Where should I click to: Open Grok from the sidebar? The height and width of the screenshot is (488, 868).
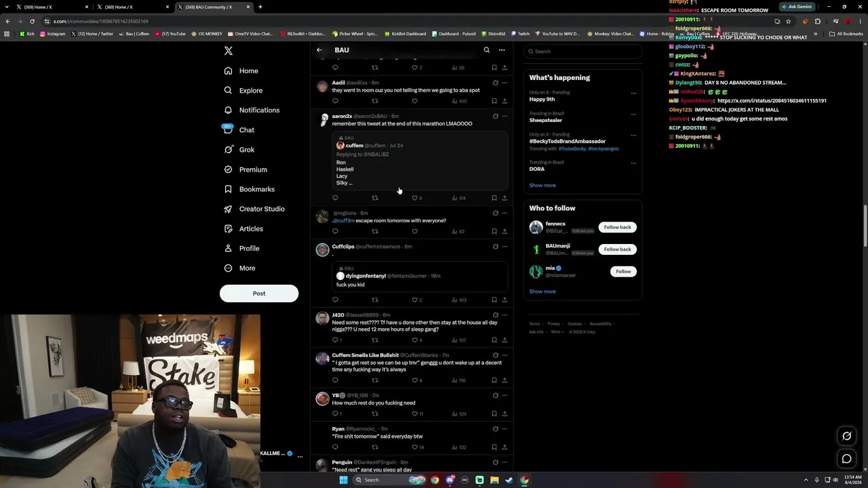[239, 150]
